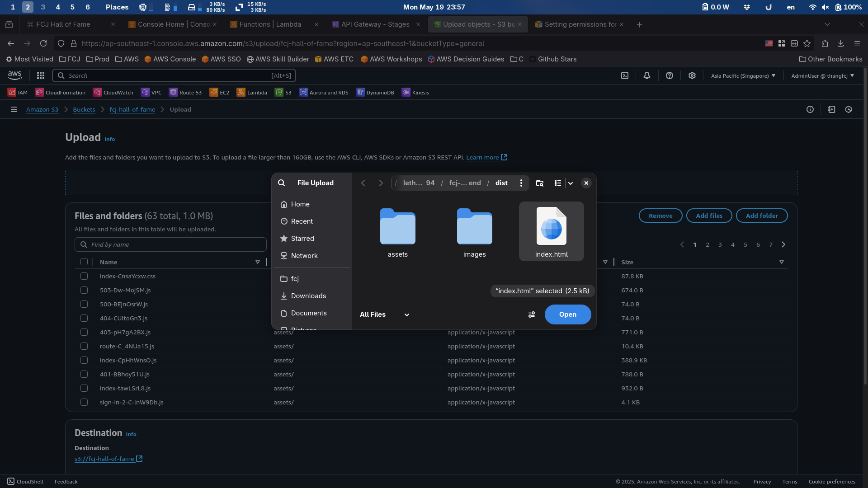Screen dimensions: 868x488
Task: Click the Add folder button
Action: (x=762, y=216)
